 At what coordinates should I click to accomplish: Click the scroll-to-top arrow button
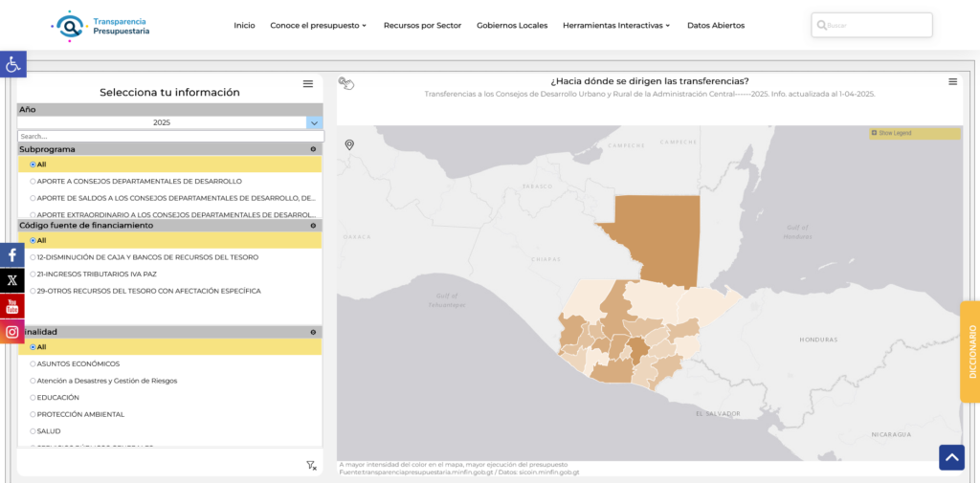(x=951, y=457)
